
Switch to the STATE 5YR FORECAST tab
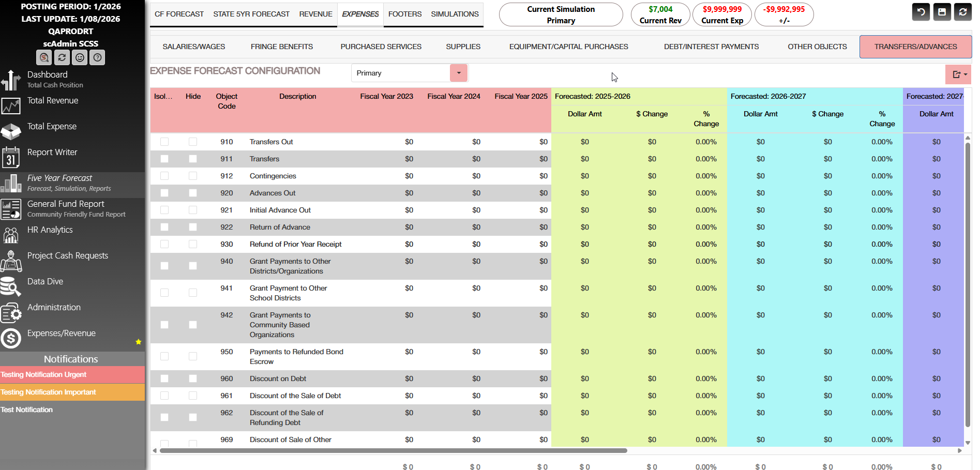pos(251,14)
